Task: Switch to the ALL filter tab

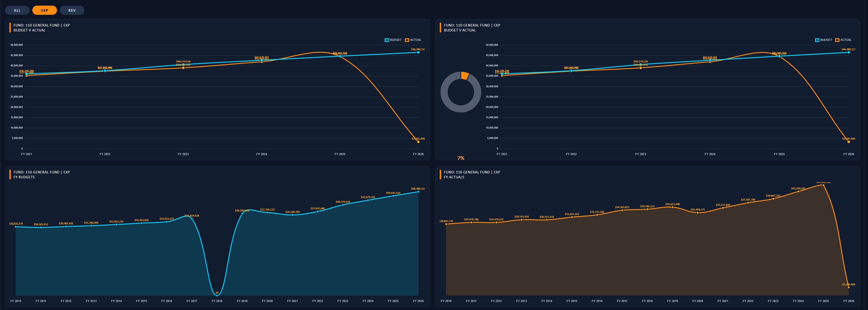Action: [x=17, y=11]
